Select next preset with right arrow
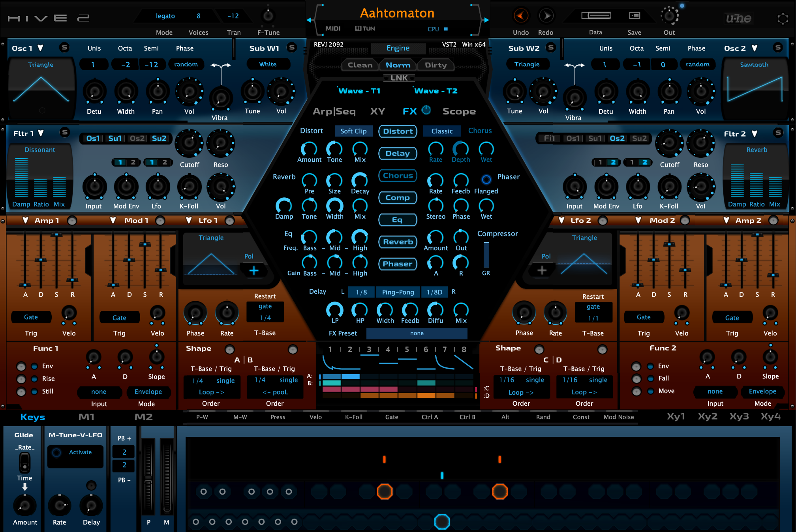Screen dimensions: 796x532 click(486, 20)
